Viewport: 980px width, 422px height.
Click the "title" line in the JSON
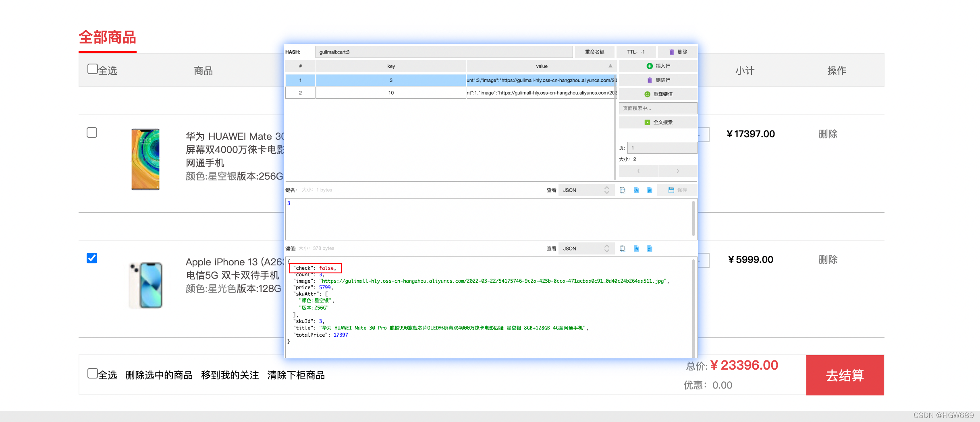[x=440, y=328]
